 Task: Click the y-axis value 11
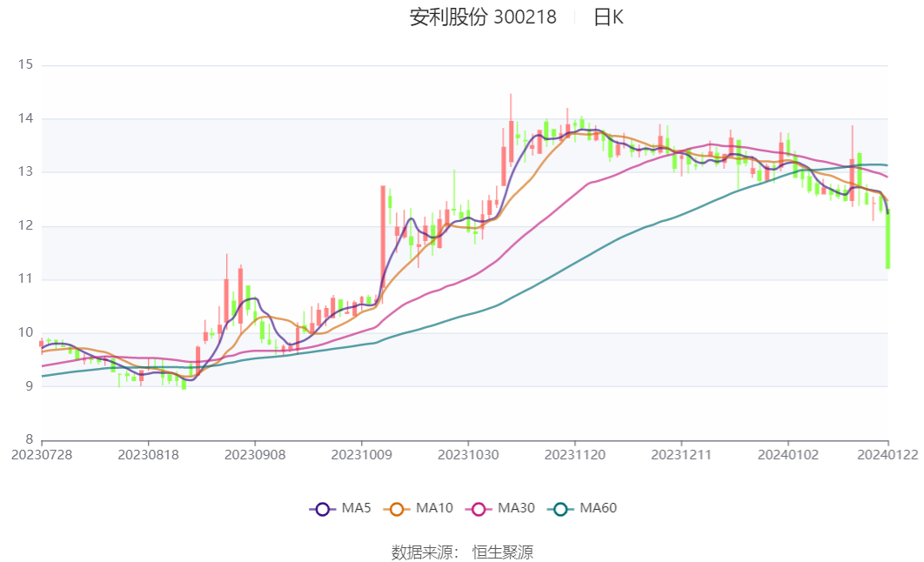pos(25,278)
